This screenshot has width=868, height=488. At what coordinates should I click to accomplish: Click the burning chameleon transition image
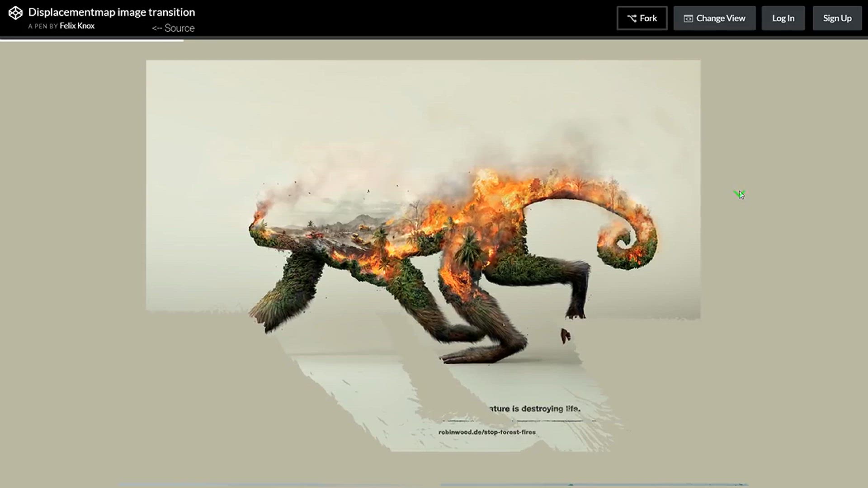pyautogui.click(x=423, y=256)
